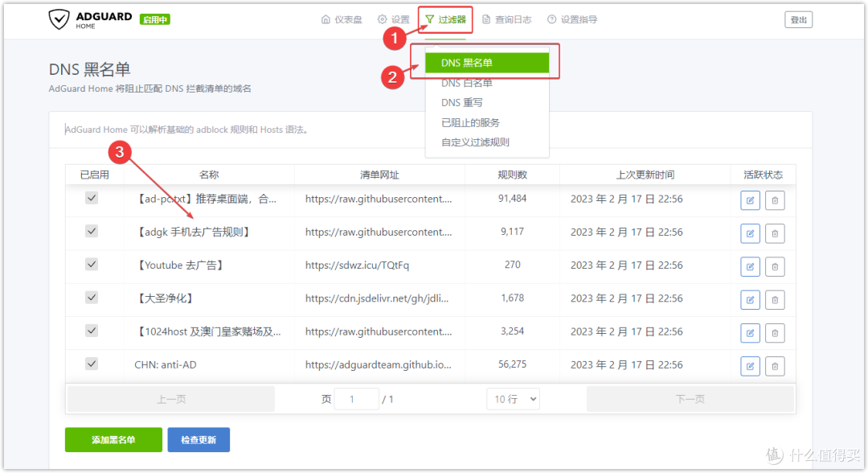Edit the 【Youtube 去广告】 filter list
The width and height of the screenshot is (868, 473).
(x=749, y=266)
